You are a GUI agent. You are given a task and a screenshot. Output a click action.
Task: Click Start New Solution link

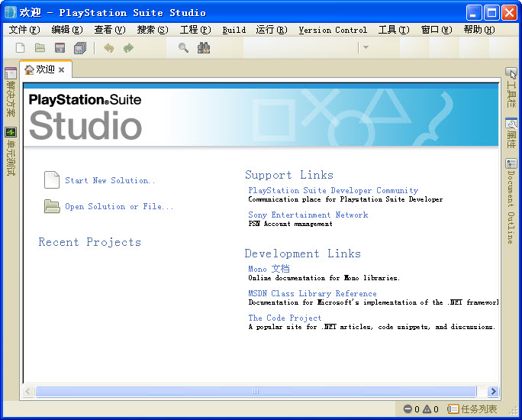[110, 180]
